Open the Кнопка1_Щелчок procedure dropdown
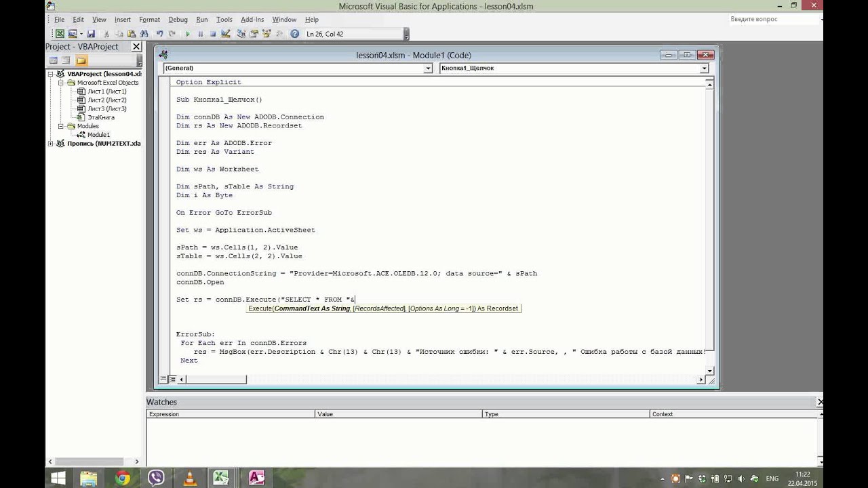Screen dimensions: 868x488 click(704, 68)
